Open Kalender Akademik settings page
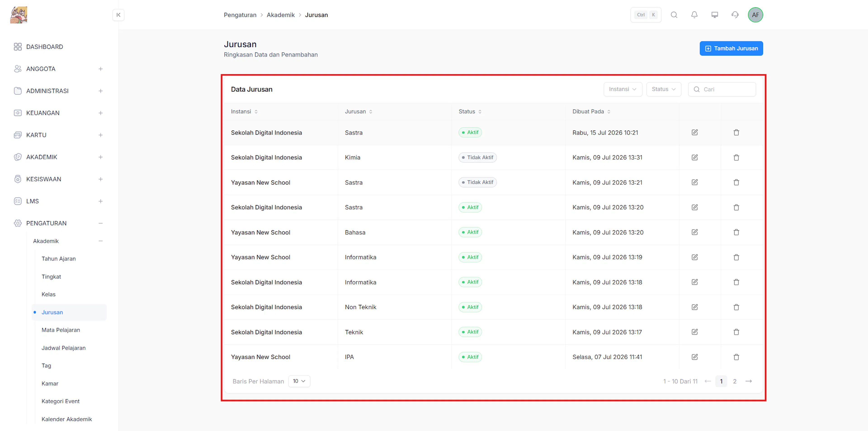 tap(67, 419)
